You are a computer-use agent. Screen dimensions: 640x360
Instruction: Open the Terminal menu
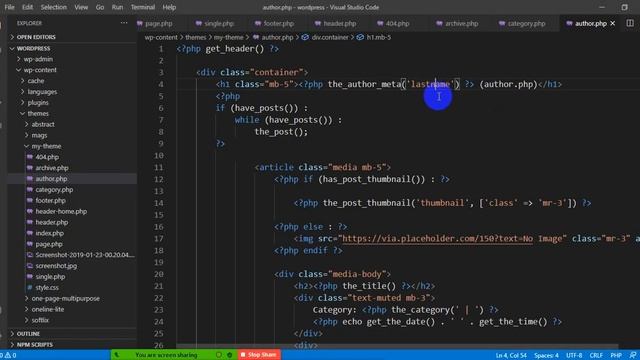pyautogui.click(x=142, y=7)
